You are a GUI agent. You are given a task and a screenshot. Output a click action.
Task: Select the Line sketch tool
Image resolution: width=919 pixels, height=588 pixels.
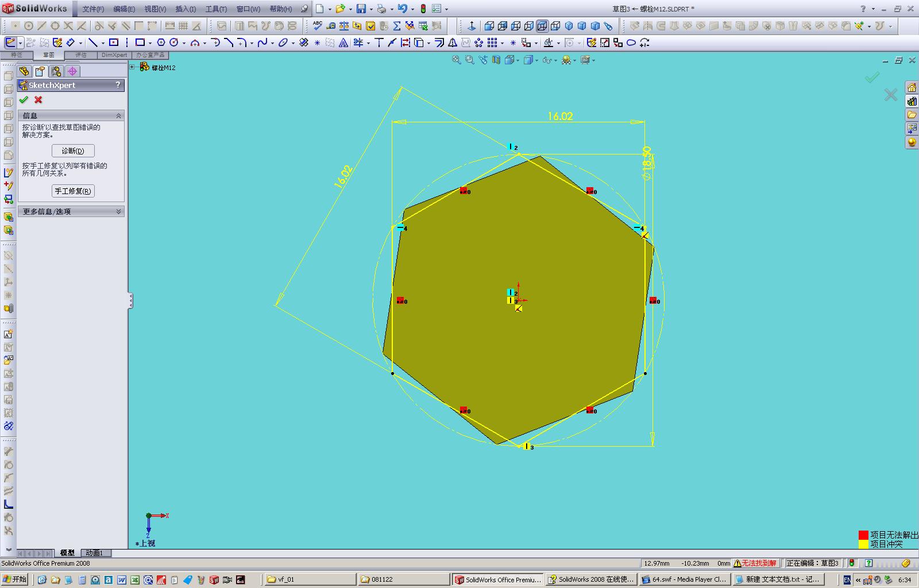(x=93, y=42)
